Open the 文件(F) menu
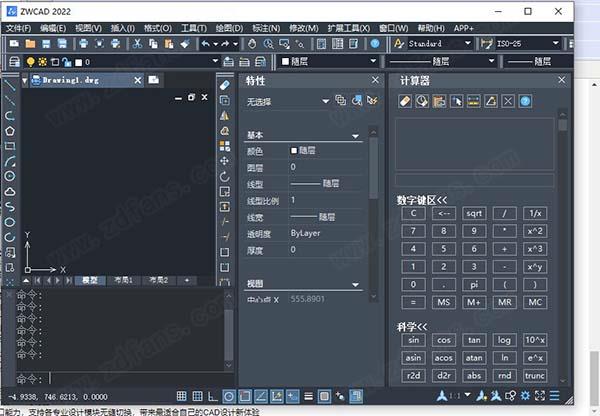This screenshot has height=416, width=600. pos(18,28)
